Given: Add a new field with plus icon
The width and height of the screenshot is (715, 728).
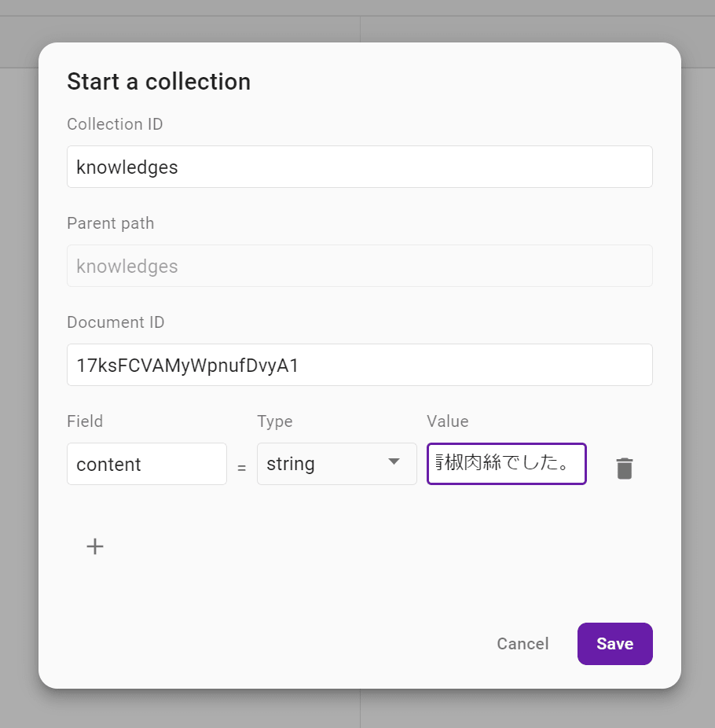Looking at the screenshot, I should point(94,546).
